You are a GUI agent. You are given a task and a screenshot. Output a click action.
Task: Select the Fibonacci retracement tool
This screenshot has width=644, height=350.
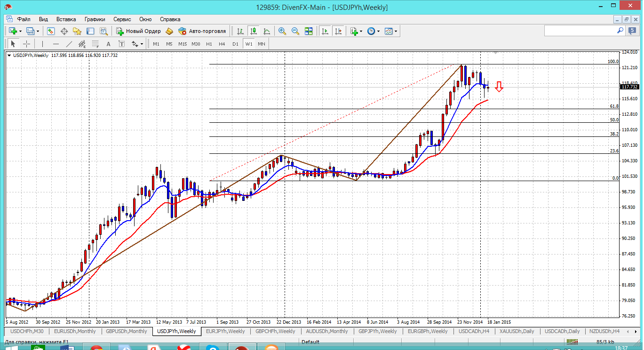(95, 44)
